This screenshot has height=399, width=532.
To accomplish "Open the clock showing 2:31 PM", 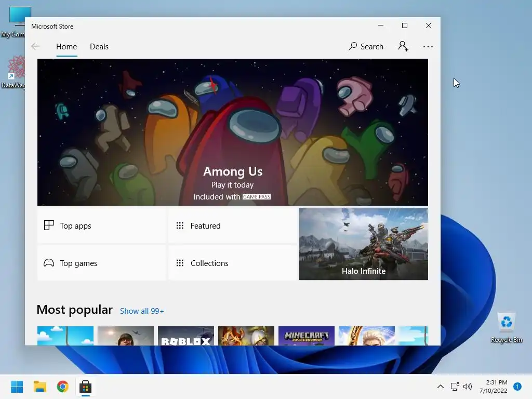I will tap(494, 387).
